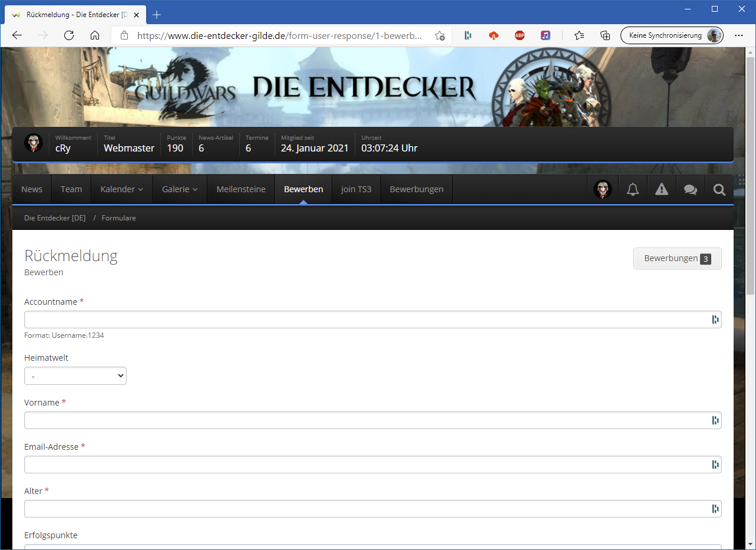Click the browser address bar URL

279,35
